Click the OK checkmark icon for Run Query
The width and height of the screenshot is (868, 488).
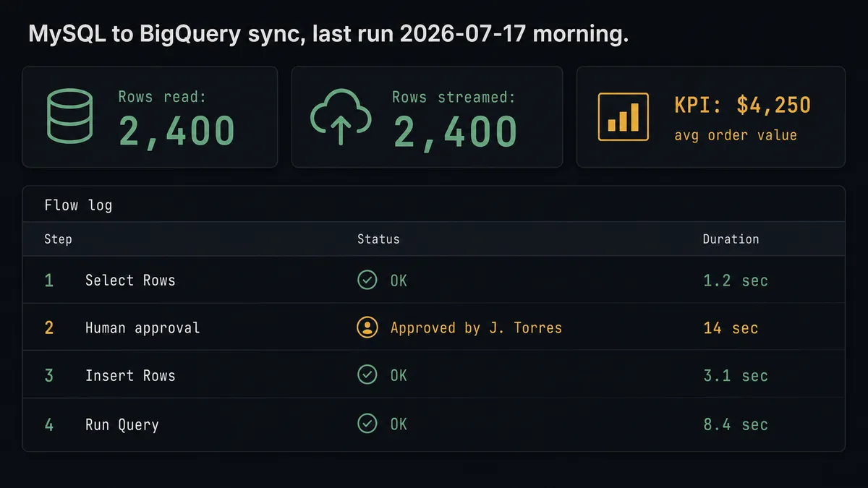(367, 424)
